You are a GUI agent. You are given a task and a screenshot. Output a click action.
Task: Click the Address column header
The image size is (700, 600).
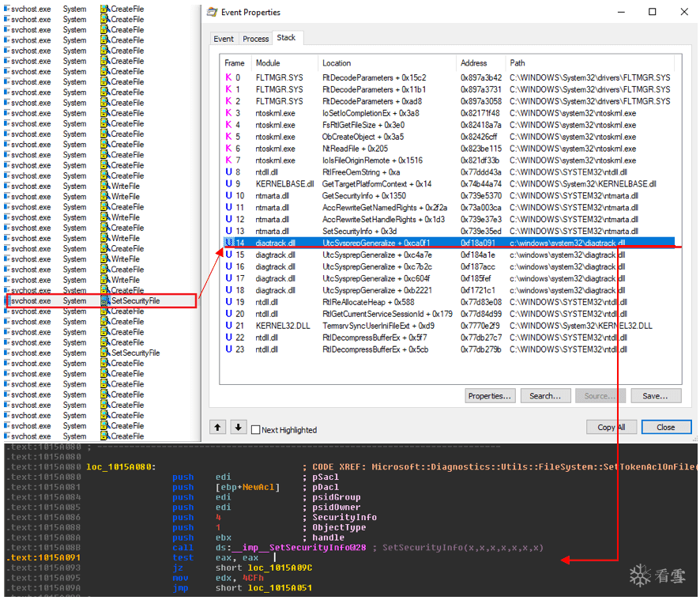(x=481, y=63)
